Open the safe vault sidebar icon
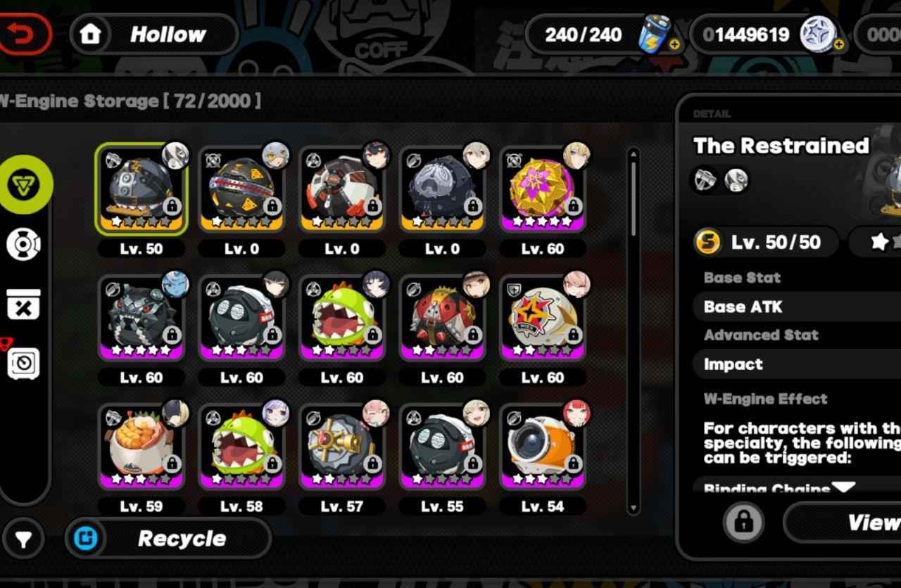Image resolution: width=901 pixels, height=588 pixels. [23, 363]
